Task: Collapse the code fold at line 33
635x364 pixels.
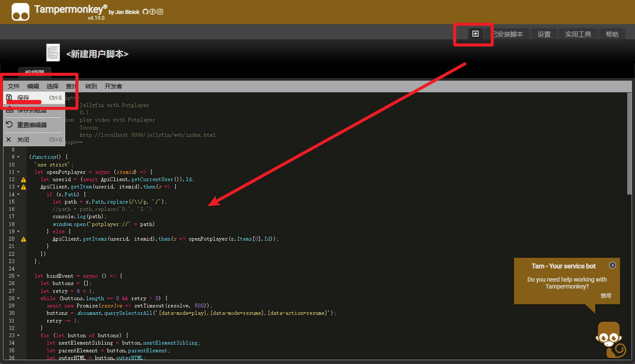Action: [19, 336]
